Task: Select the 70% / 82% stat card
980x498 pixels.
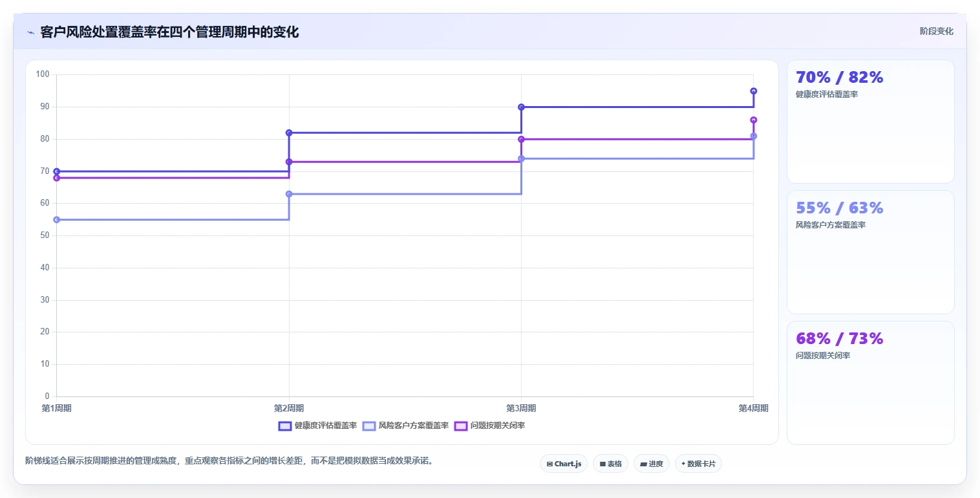Action: tap(870, 122)
